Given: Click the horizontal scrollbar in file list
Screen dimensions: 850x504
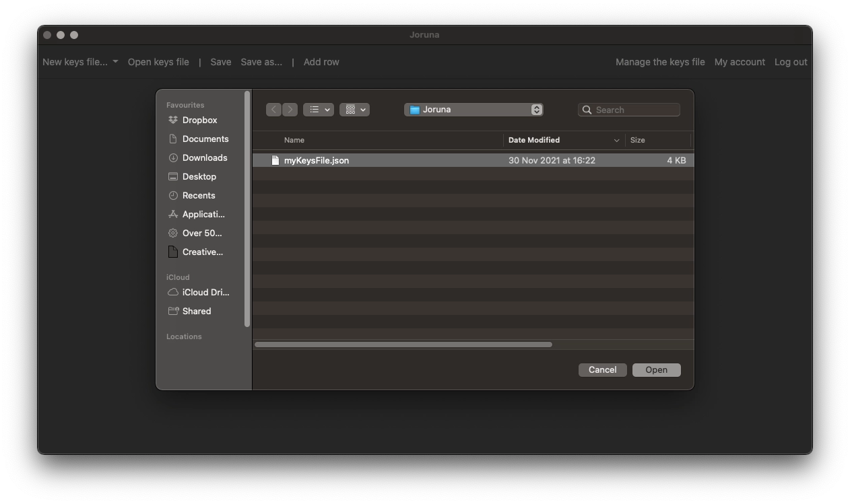Looking at the screenshot, I should pyautogui.click(x=403, y=345).
